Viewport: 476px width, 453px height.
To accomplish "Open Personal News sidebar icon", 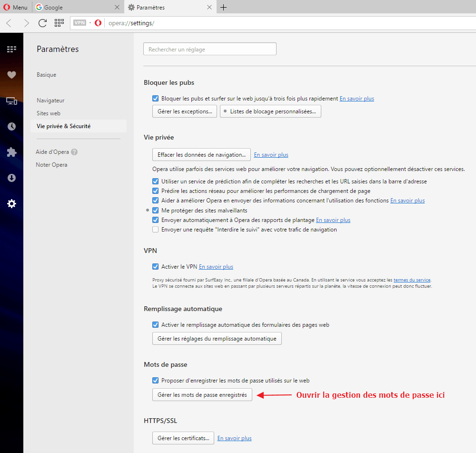I will pyautogui.click(x=11, y=101).
